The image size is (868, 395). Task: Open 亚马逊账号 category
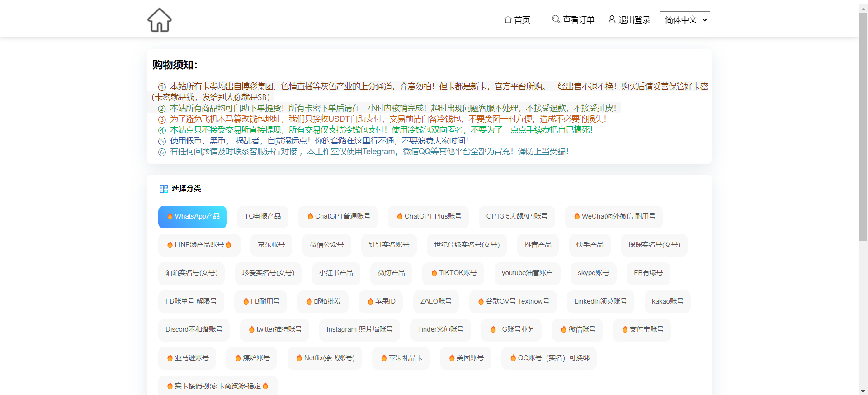tap(187, 358)
